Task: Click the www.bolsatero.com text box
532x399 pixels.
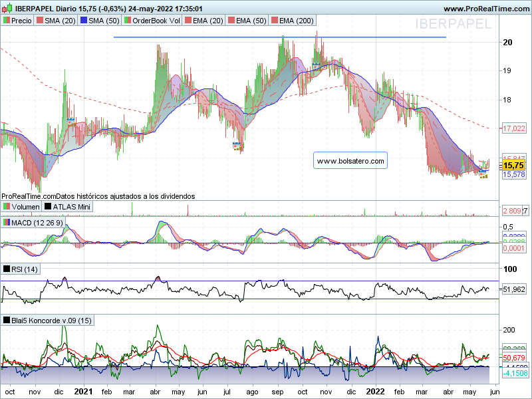Action: point(350,161)
